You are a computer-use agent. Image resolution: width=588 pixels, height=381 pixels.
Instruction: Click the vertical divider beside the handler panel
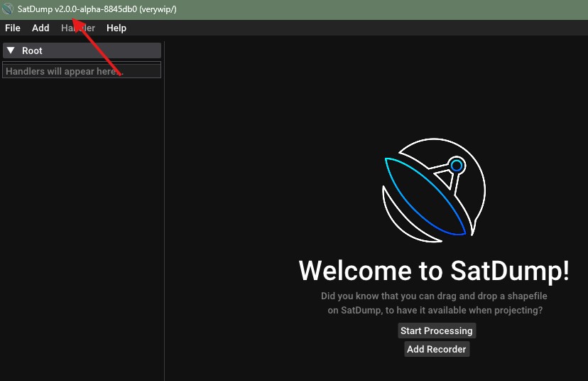coord(165,213)
